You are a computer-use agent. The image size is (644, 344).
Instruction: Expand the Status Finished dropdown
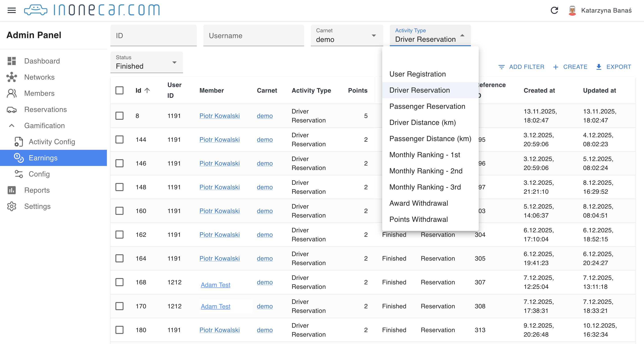146,62
